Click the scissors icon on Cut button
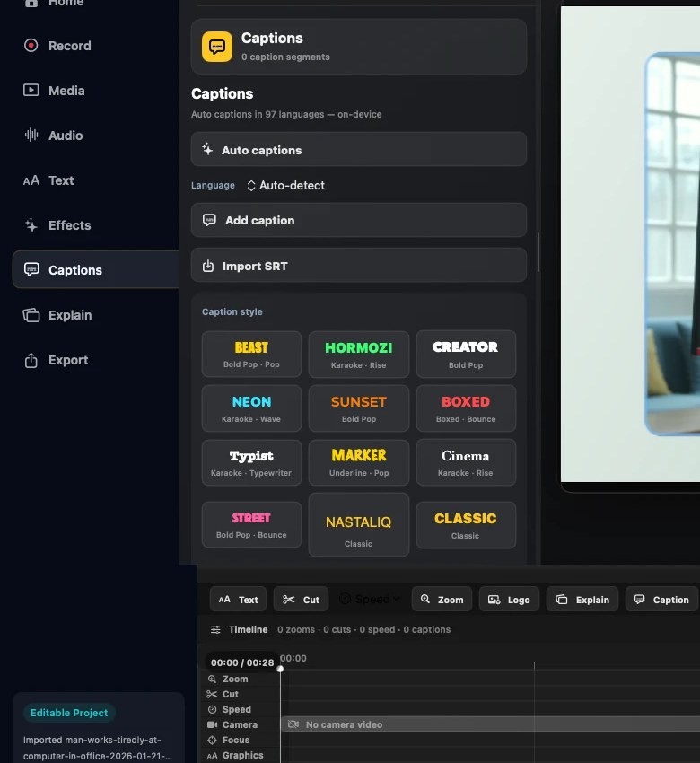 (288, 600)
